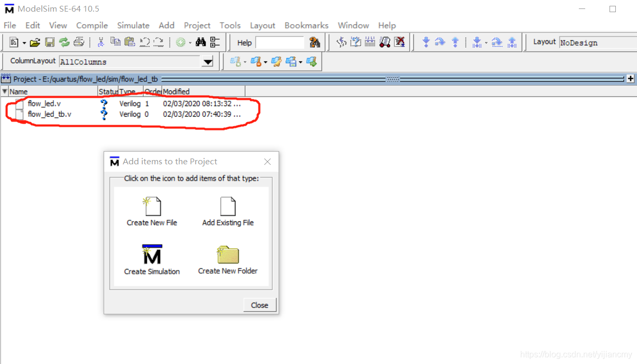Click the Open folder toolbar icon

(35, 42)
